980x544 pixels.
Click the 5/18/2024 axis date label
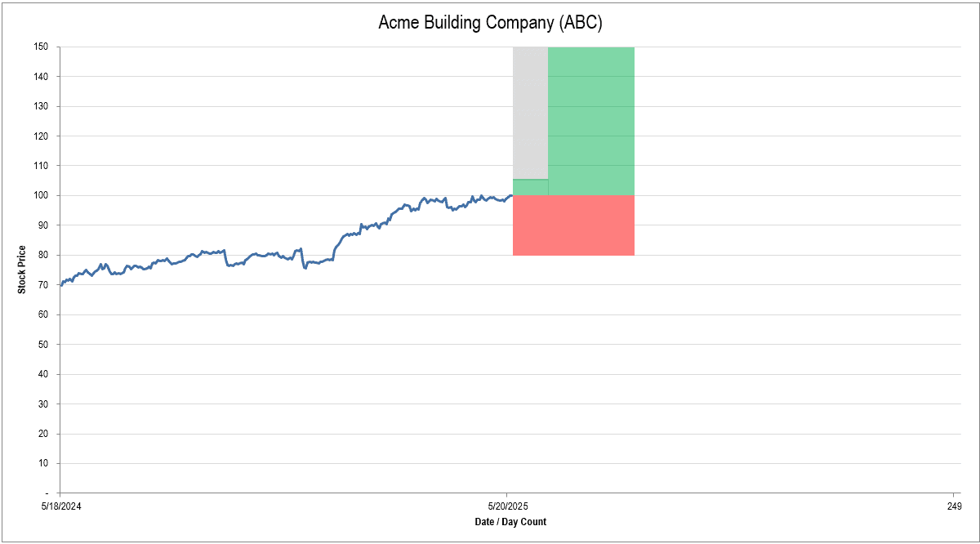click(x=60, y=506)
